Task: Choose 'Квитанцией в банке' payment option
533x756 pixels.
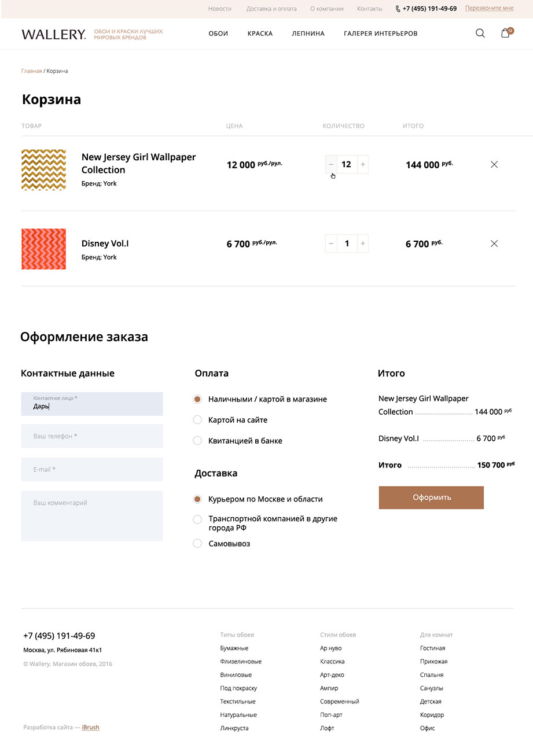Action: click(197, 441)
